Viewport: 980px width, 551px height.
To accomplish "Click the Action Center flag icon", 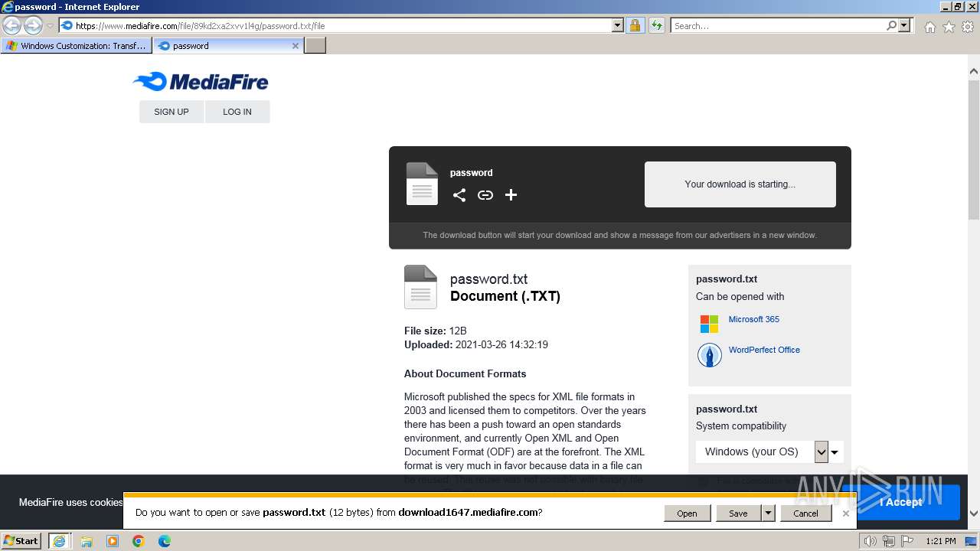I will coord(907,541).
